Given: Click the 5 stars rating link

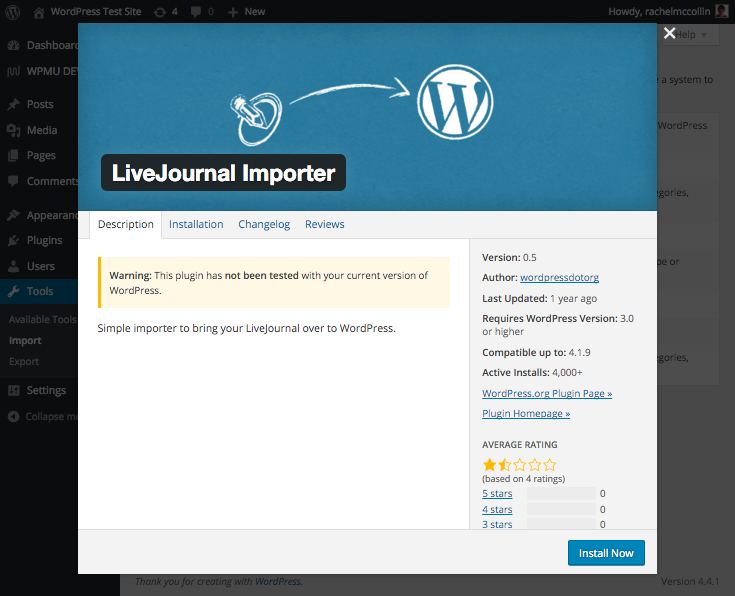Looking at the screenshot, I should (x=497, y=493).
